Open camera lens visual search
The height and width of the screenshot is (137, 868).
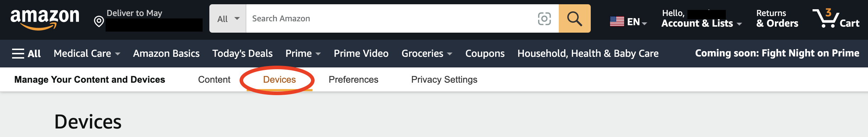coord(544,18)
